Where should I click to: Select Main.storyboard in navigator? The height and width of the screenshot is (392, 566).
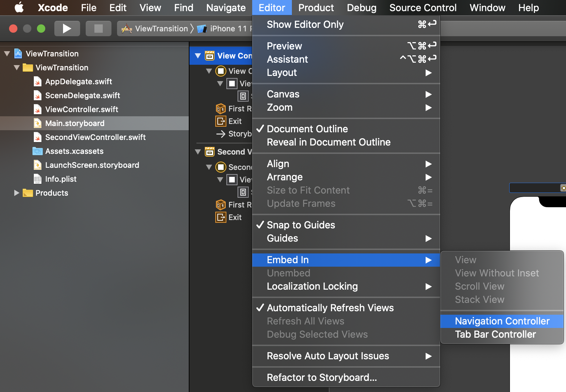94,123
